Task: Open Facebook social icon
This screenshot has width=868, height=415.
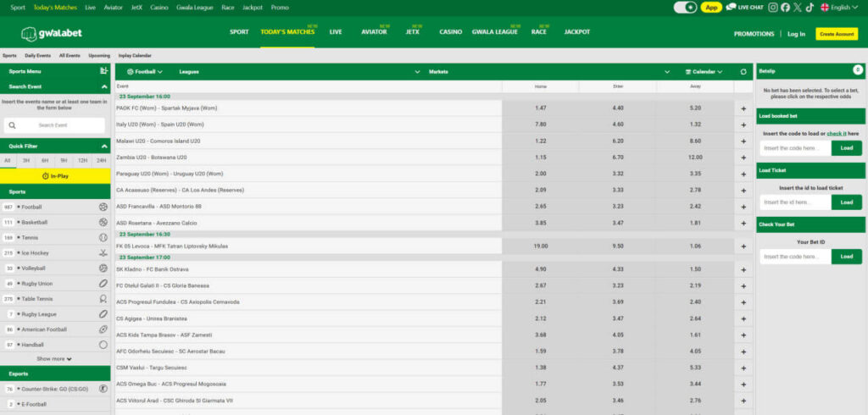Action: 785,7
